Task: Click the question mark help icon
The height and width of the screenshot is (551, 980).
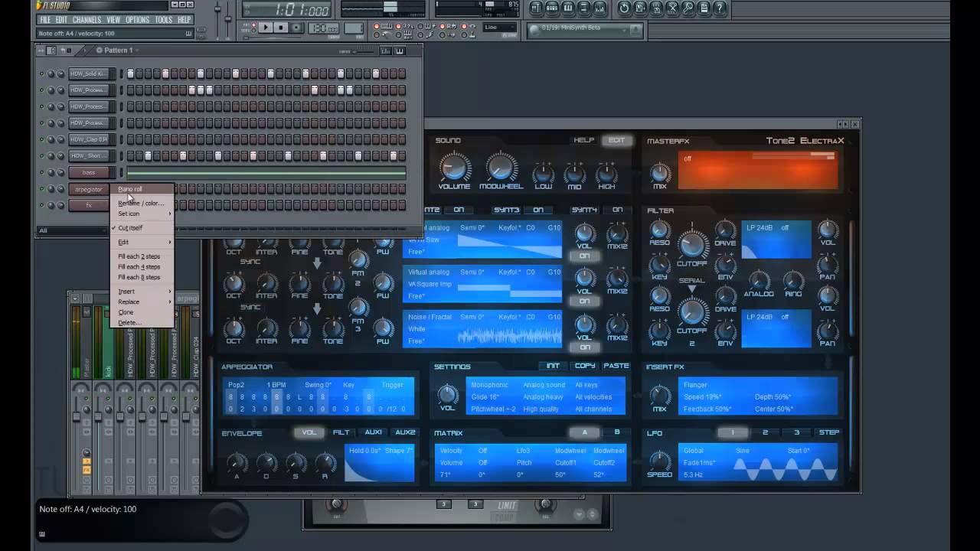Action: pos(720,8)
